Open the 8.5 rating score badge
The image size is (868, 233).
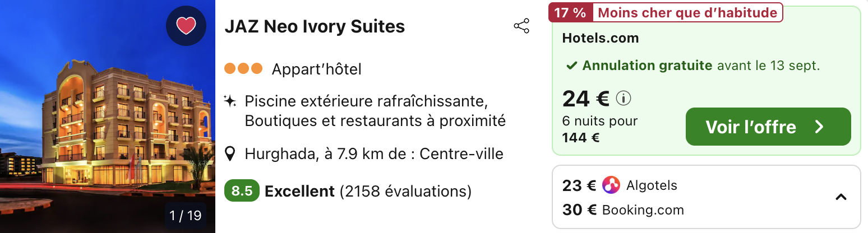coord(242,191)
